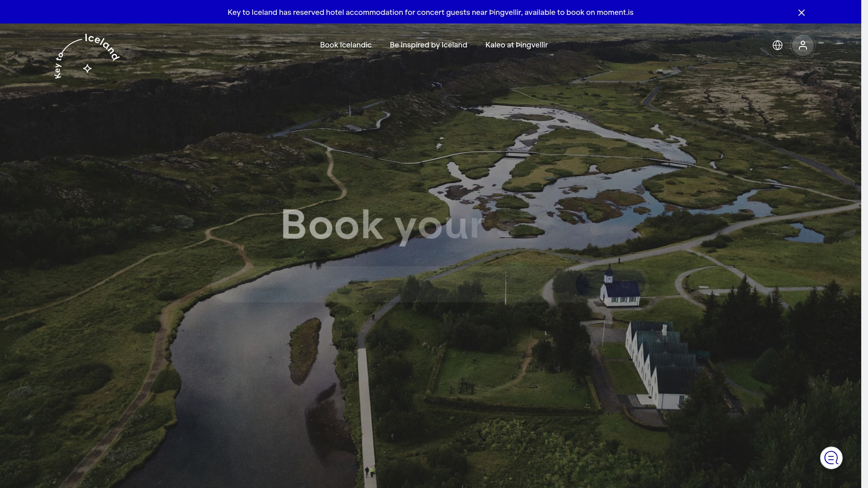Image resolution: width=868 pixels, height=488 pixels.
Task: Open the Book Icelandic menu
Action: [x=345, y=45]
